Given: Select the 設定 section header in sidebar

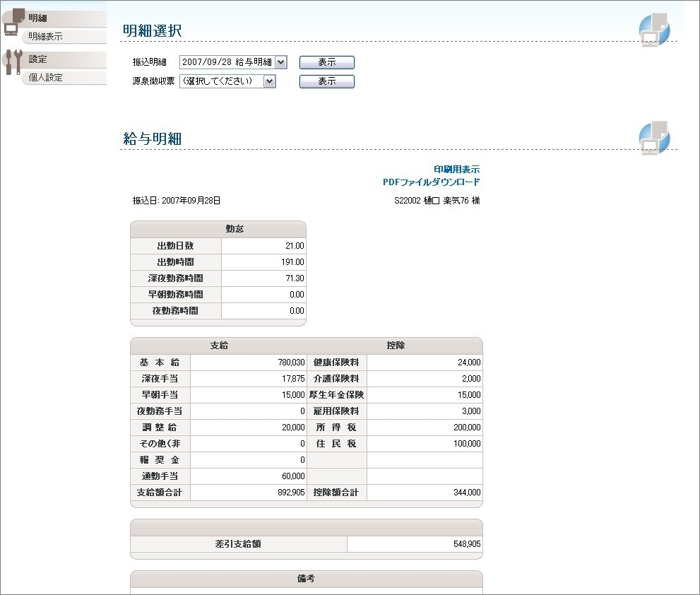Looking at the screenshot, I should coord(38,59).
